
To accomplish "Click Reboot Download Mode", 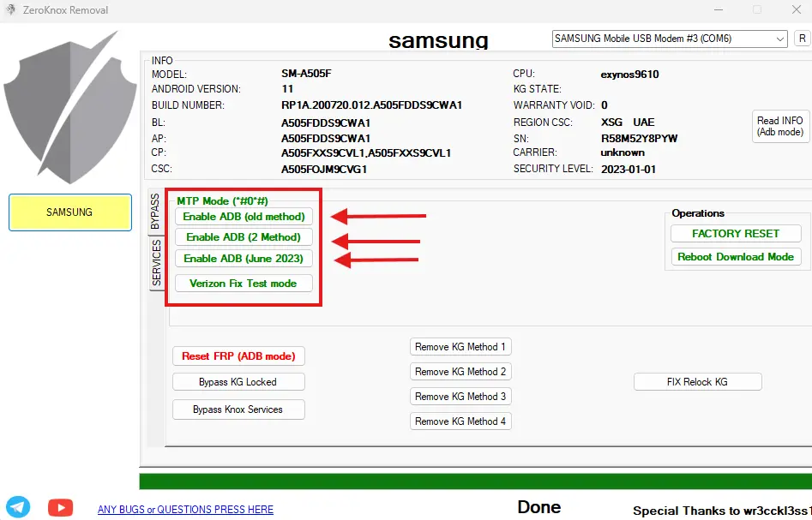I will pos(736,257).
